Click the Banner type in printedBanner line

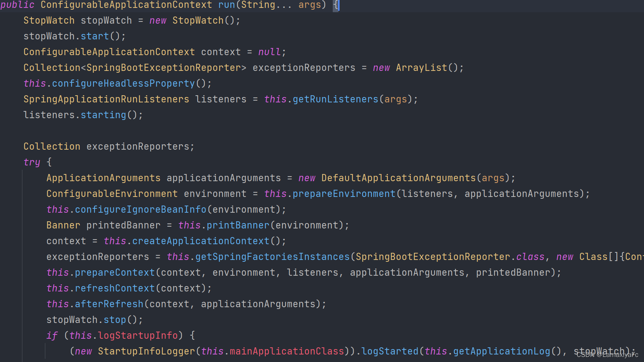pyautogui.click(x=63, y=225)
